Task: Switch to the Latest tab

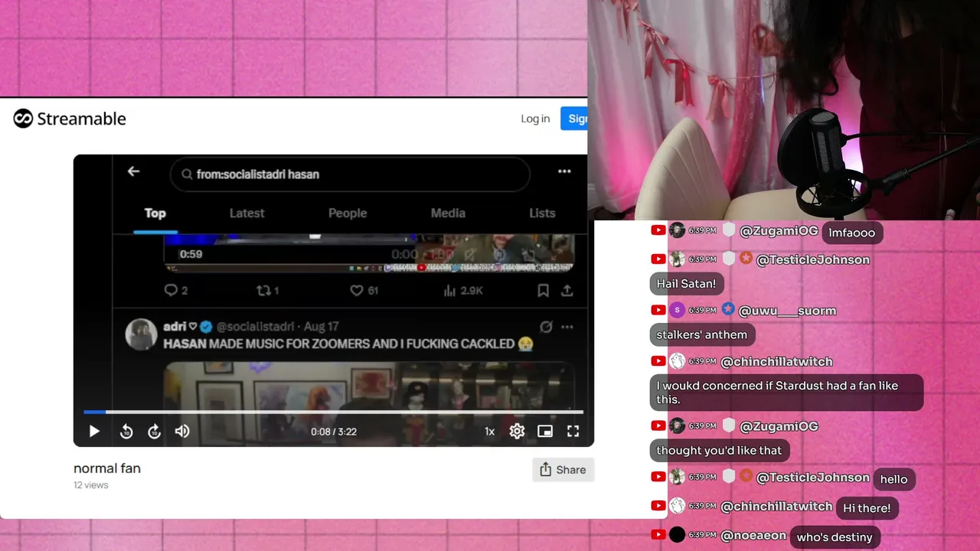Action: coord(247,214)
